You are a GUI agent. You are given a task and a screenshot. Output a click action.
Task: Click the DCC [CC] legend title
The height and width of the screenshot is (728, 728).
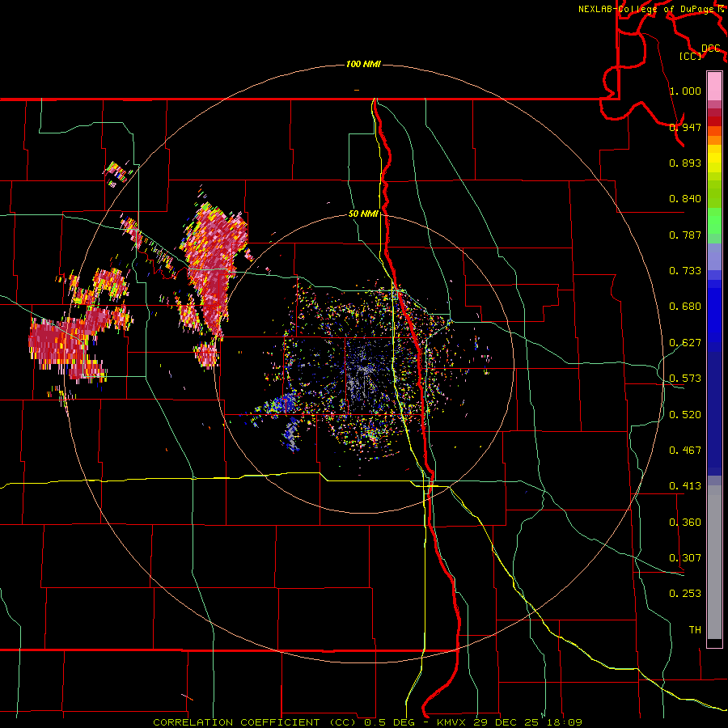point(699,52)
